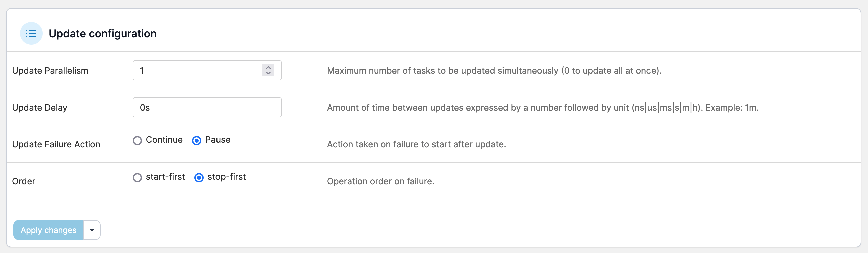Click the Order row label
Screen dimensions: 868x253
pyautogui.click(x=24, y=182)
